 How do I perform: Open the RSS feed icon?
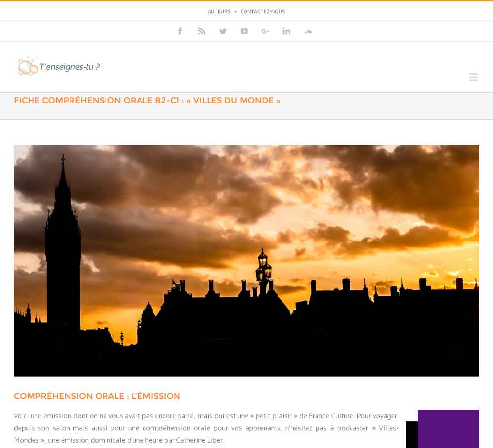201,31
